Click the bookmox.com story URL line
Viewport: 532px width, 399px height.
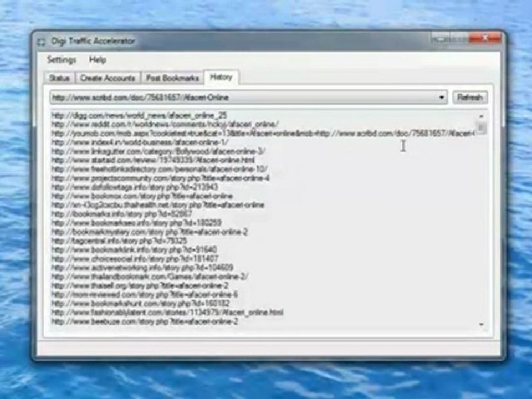coord(142,196)
